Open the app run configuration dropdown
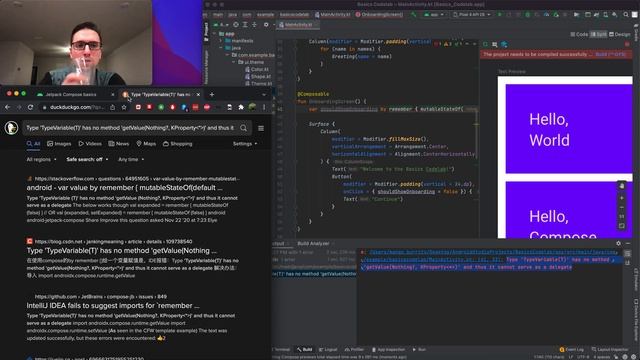The image size is (640, 360). coord(434,15)
